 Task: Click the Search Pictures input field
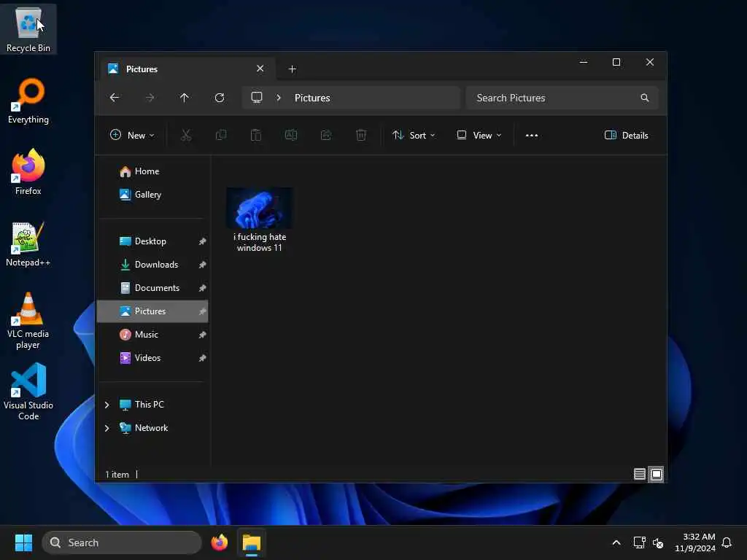[x=562, y=98]
